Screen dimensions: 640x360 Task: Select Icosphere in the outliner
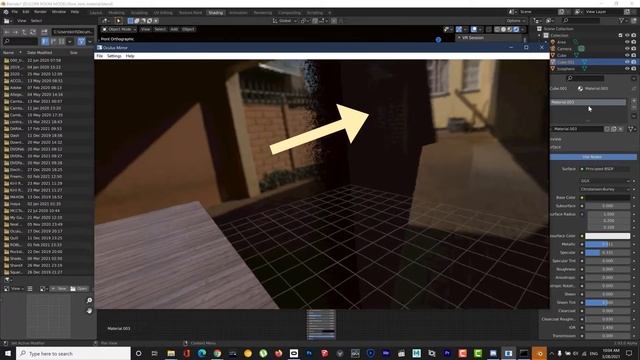(566, 69)
